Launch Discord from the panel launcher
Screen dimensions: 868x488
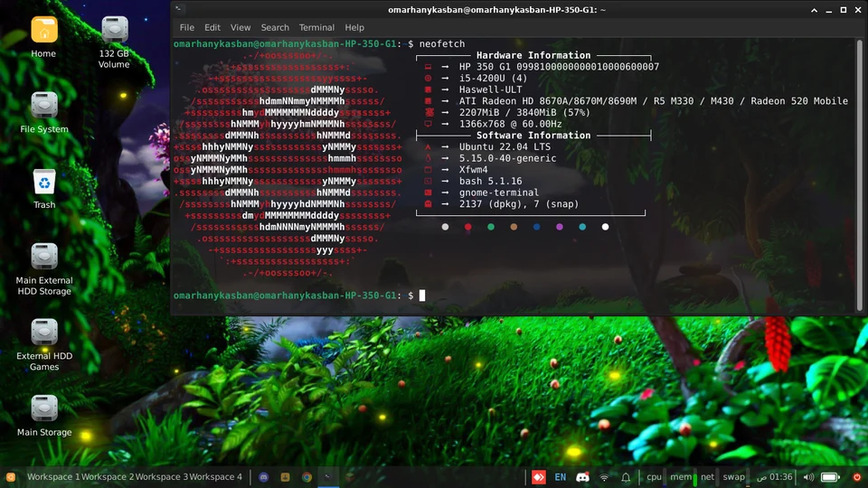(263, 477)
